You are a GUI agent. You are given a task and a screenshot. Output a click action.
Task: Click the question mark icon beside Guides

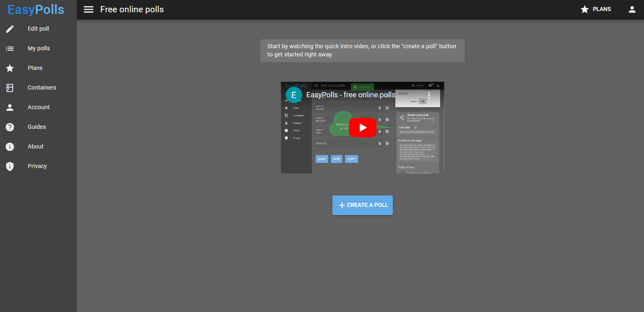tap(10, 127)
